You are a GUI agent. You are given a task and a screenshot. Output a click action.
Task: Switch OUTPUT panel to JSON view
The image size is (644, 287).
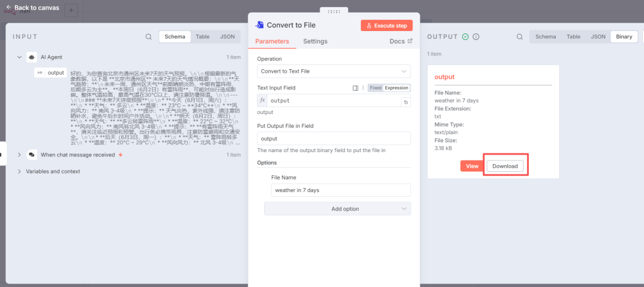pos(598,36)
